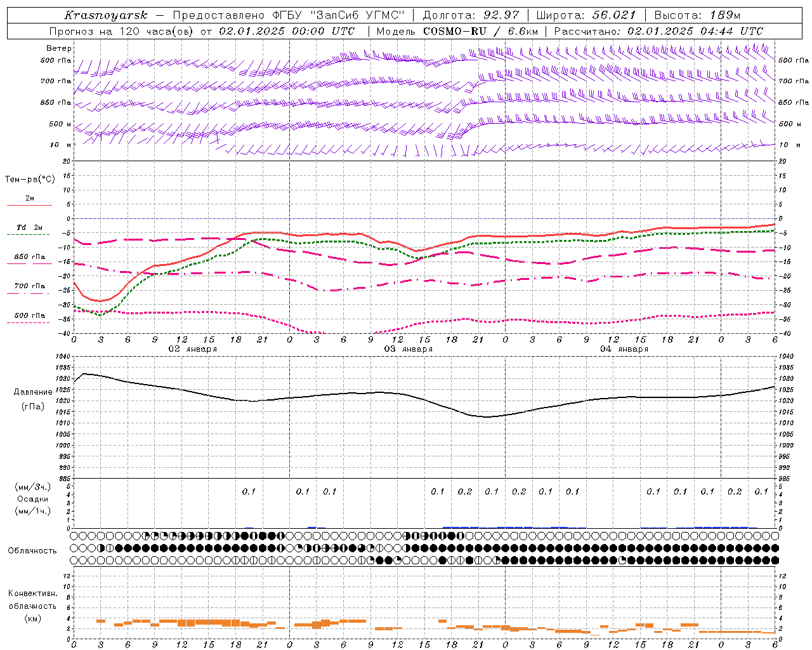812x650 pixels.
Task: Click the "850 гПа" temperature legend entry
Action: click(30, 257)
